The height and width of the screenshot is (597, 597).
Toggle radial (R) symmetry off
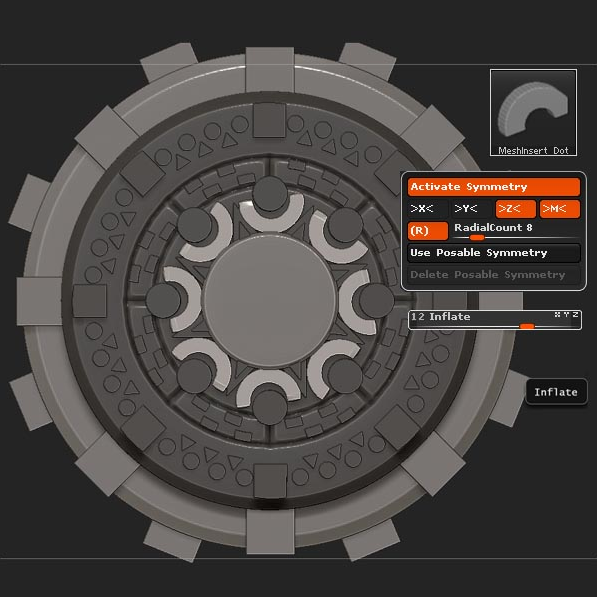pos(428,231)
